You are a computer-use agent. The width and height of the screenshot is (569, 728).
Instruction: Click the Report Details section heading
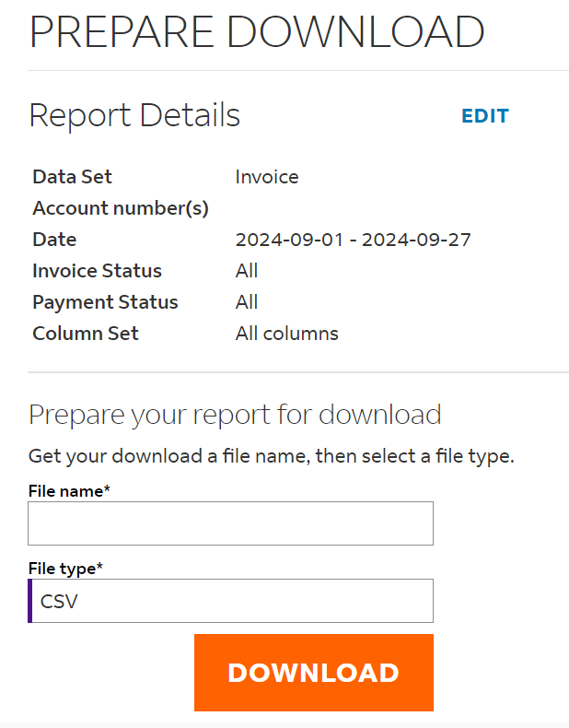(134, 115)
